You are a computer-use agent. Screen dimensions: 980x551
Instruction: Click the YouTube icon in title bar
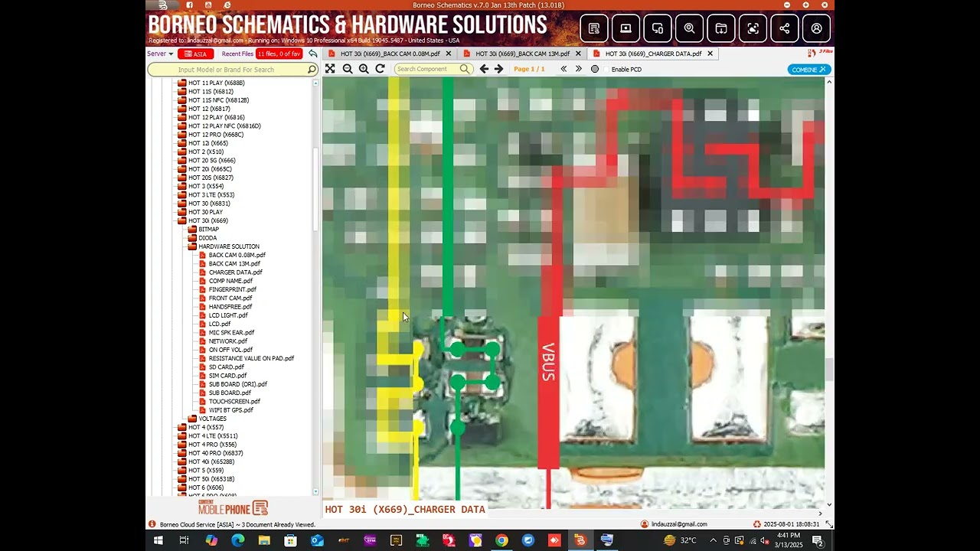coord(208,5)
